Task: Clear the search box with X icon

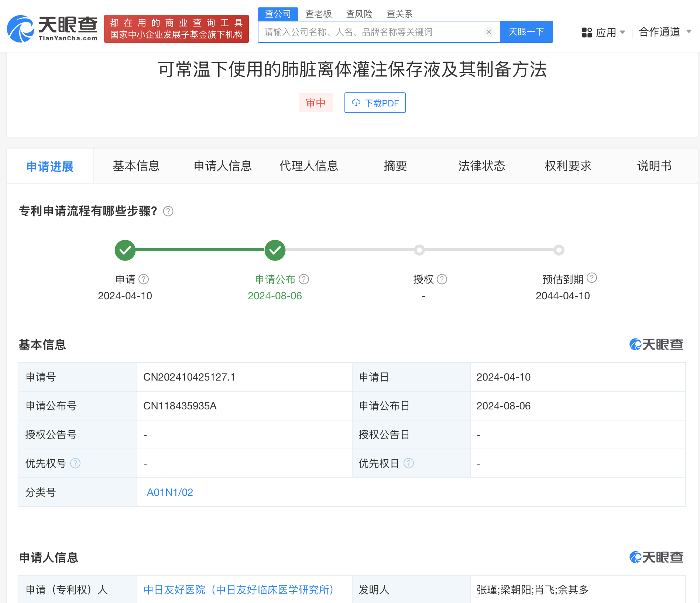Action: pos(488,32)
